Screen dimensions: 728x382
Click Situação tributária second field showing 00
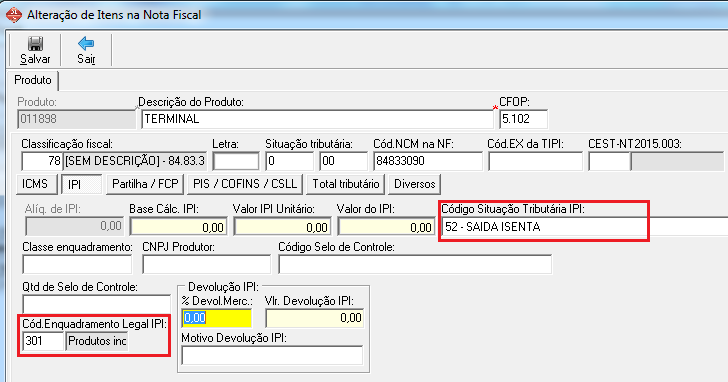point(344,161)
